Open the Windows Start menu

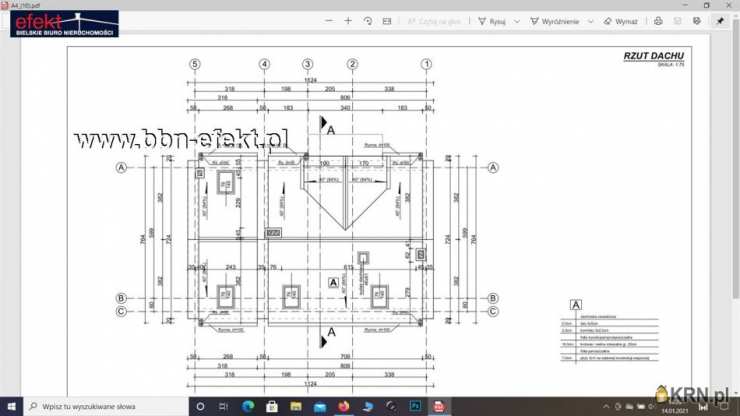point(11,407)
